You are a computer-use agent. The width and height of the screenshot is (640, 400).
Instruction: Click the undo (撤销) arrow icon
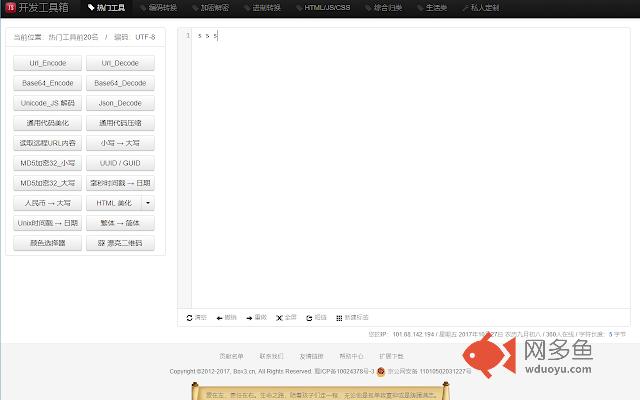click(x=219, y=317)
